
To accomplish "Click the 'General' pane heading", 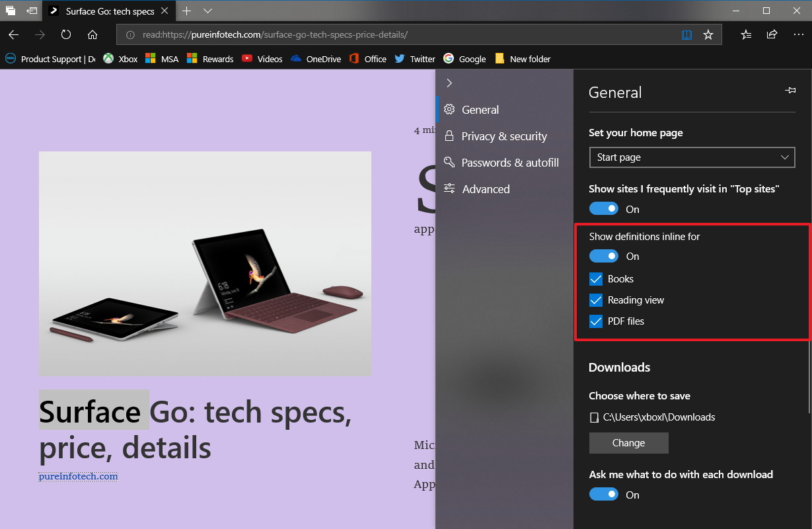I will (615, 93).
